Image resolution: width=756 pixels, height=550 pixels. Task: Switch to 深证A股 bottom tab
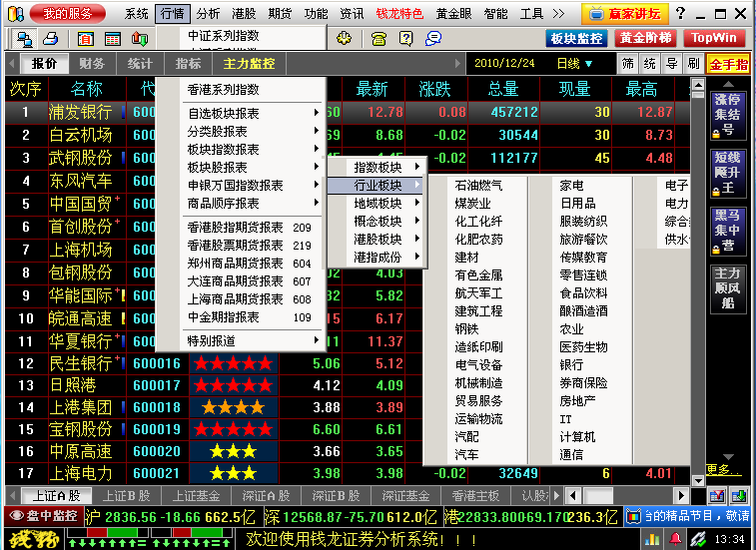pyautogui.click(x=266, y=495)
